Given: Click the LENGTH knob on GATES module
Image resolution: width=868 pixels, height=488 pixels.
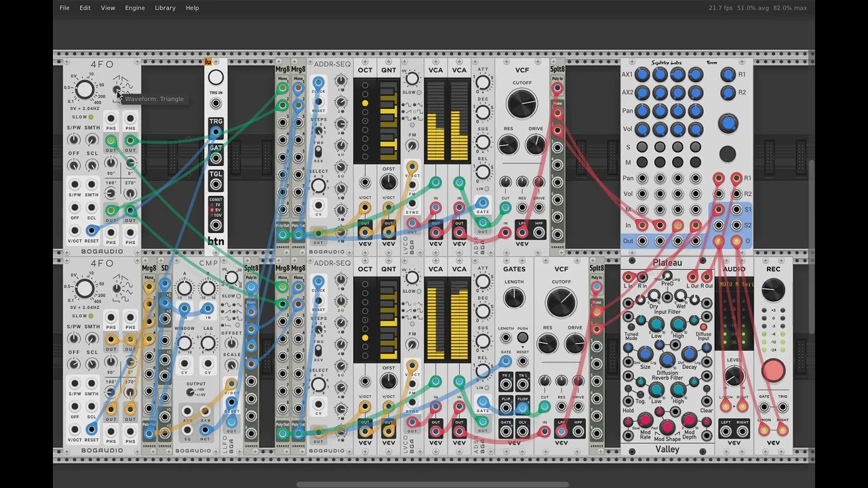Looking at the screenshot, I should [514, 297].
